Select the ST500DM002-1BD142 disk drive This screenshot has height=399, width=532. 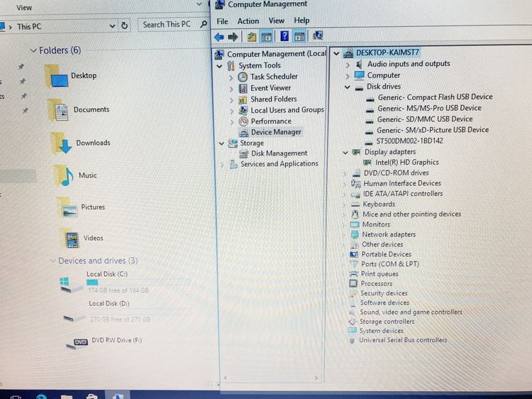[x=409, y=141]
